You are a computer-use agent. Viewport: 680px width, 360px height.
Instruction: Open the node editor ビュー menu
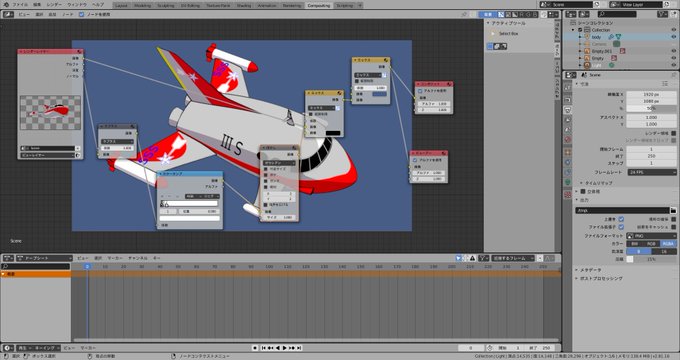24,14
